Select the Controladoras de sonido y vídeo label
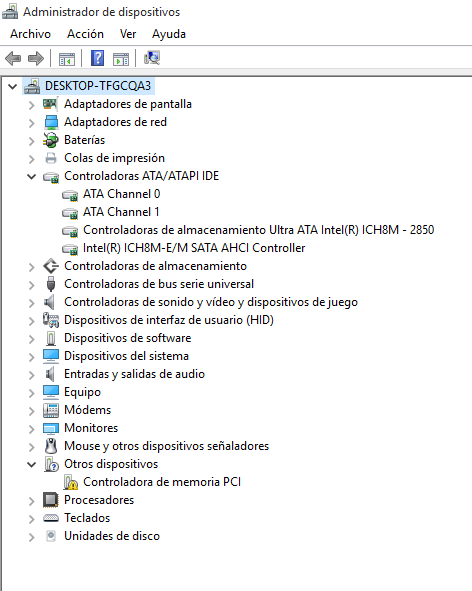Screen dimensions: 472x591 pos(211,302)
